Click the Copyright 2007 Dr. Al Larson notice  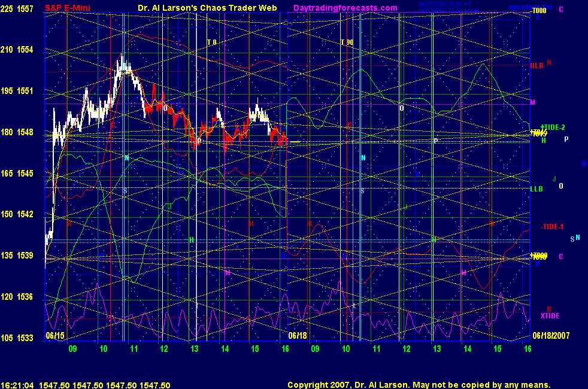(419, 385)
